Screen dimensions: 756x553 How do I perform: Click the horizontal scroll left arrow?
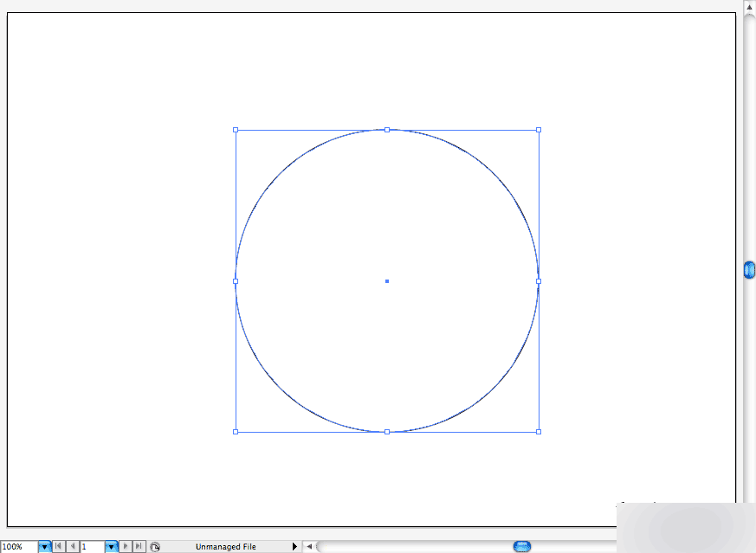(x=309, y=546)
